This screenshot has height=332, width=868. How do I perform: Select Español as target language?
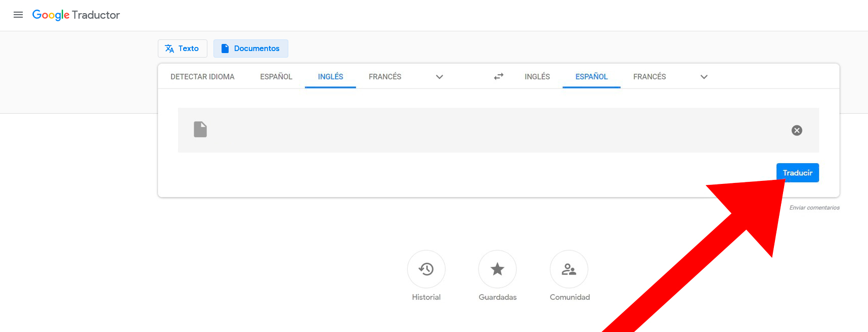click(591, 77)
